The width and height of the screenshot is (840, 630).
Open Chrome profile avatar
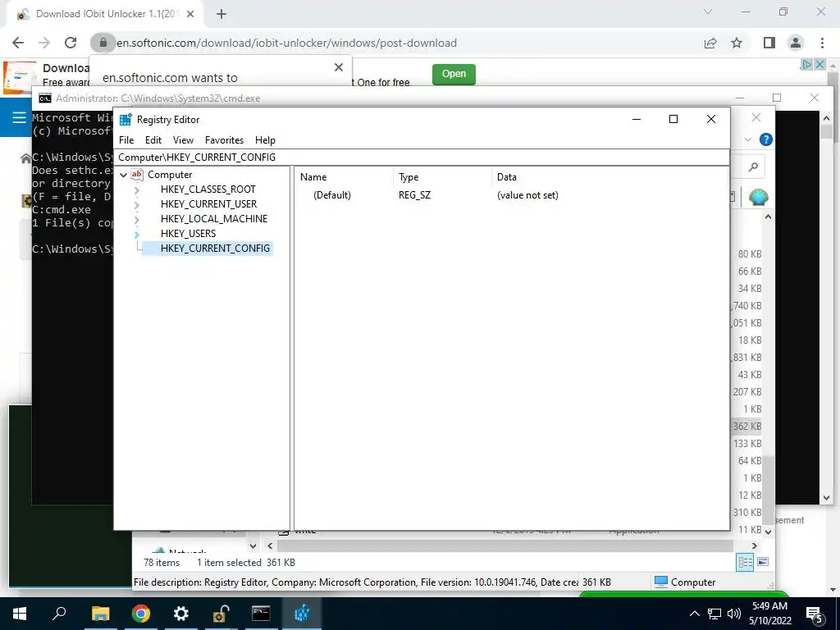[796, 43]
